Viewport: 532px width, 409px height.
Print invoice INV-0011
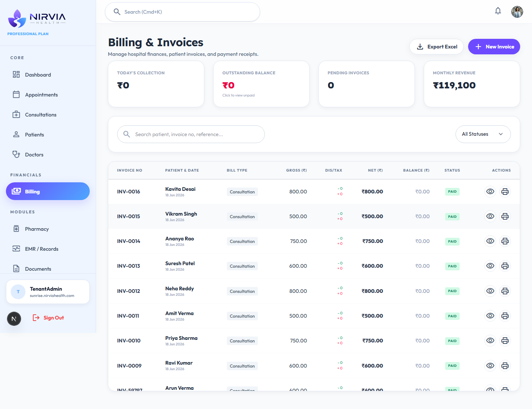click(x=505, y=316)
